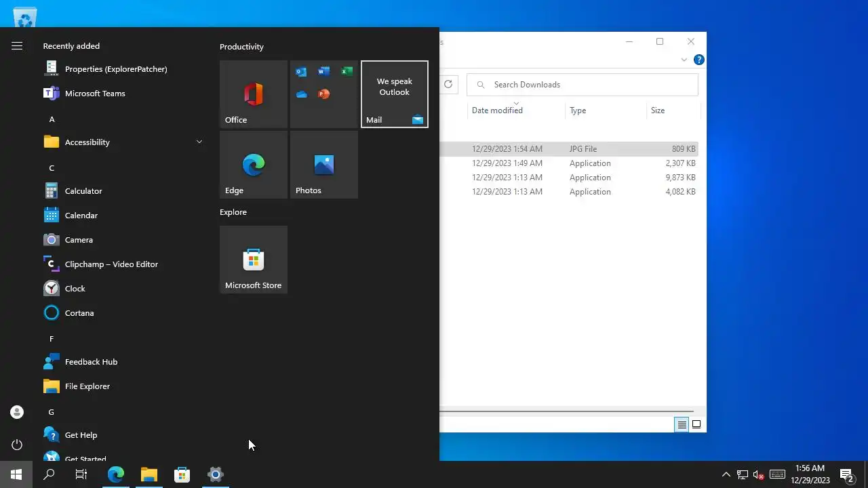Open OneDrive in the Office apps tile
Image resolution: width=868 pixels, height=488 pixels.
pyautogui.click(x=301, y=94)
